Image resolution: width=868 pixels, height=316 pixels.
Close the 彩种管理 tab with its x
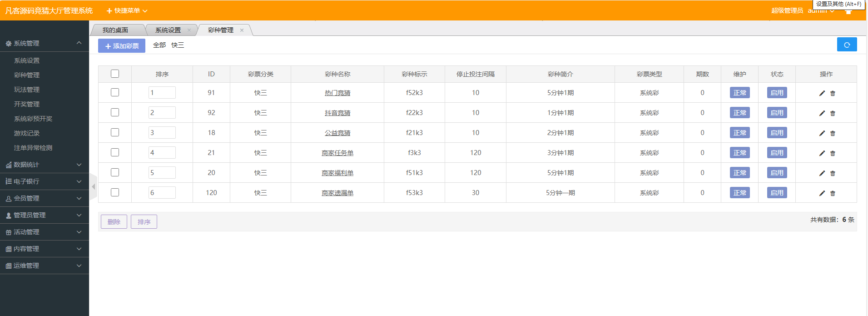[242, 30]
